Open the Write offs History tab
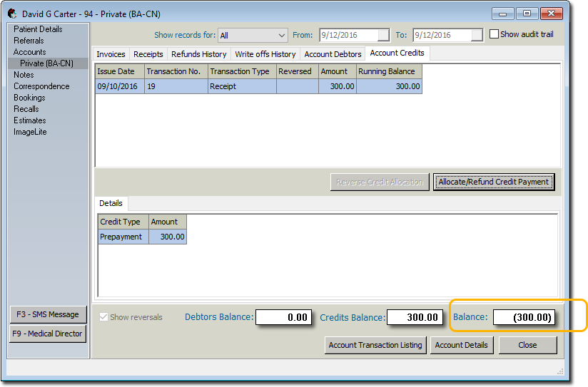 coord(265,54)
